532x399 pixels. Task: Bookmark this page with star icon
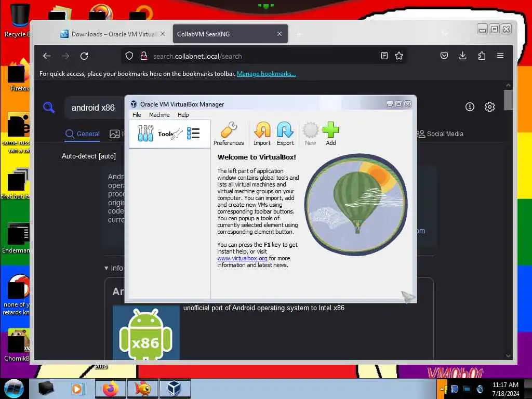pyautogui.click(x=399, y=56)
